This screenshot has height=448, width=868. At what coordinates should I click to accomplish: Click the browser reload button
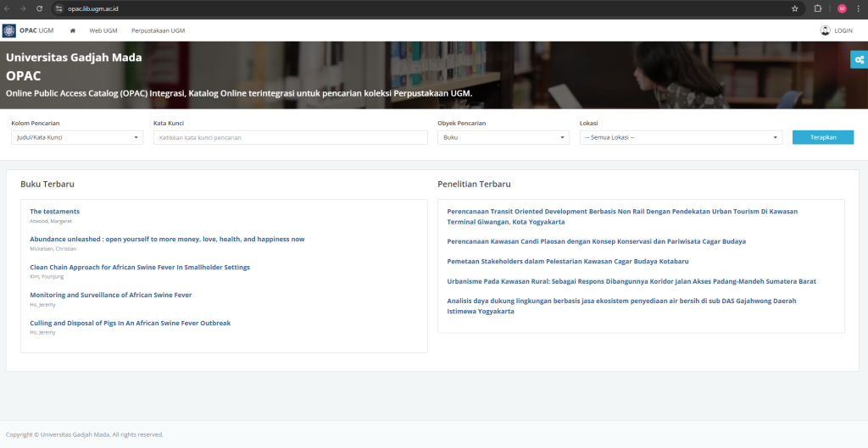(x=39, y=8)
